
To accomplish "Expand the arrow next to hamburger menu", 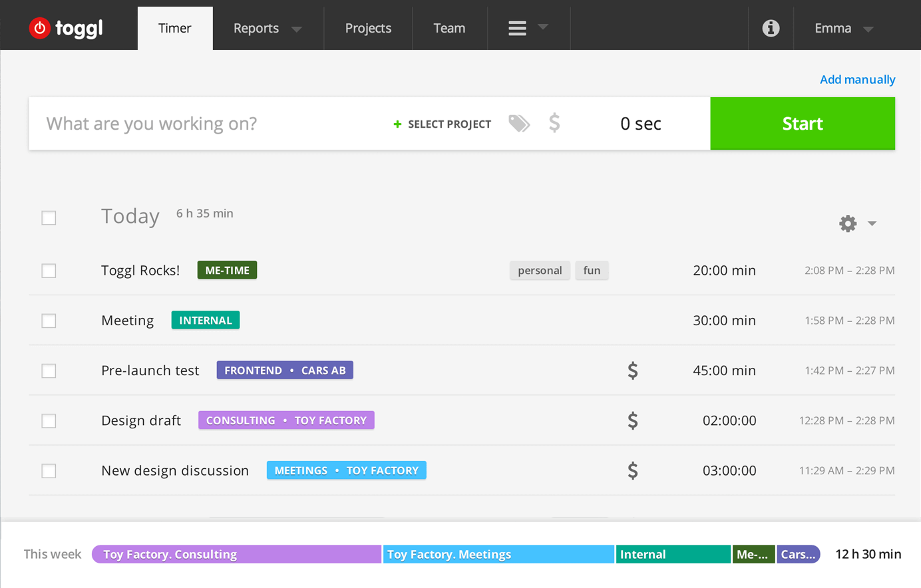I will (x=543, y=27).
